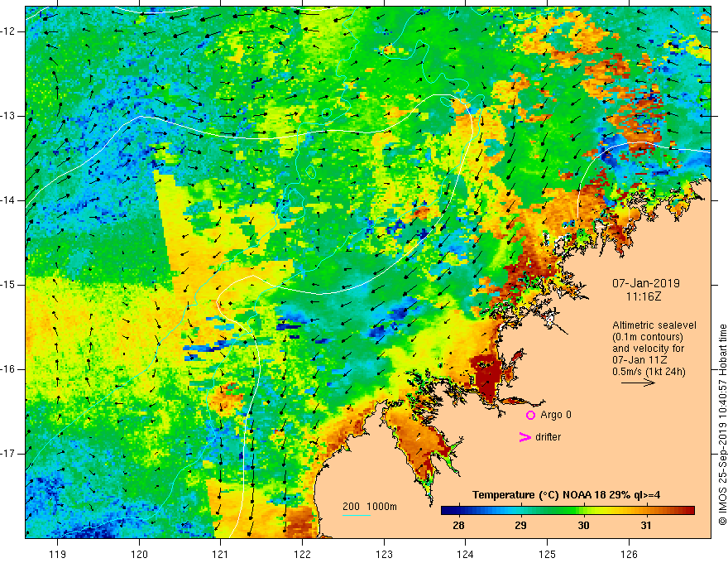728x563 pixels.
Task: Click the time label 11:16Z
Action: [x=644, y=296]
